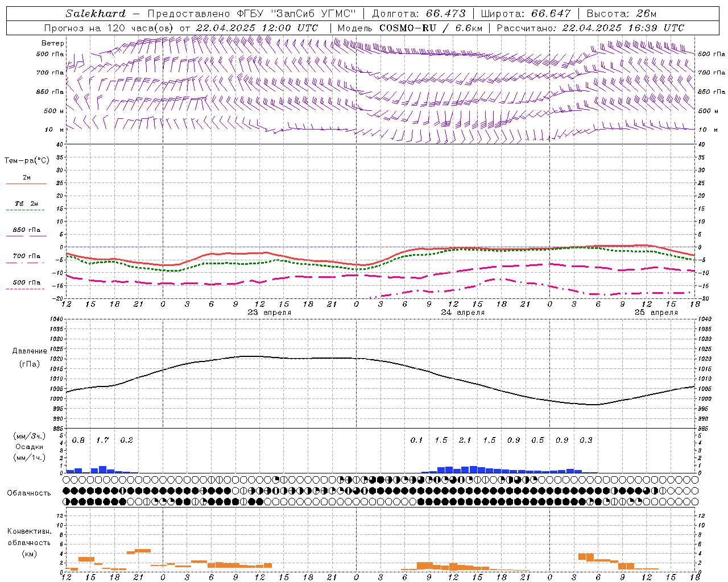Click the 3-hour precipitation value "0.2"

[126, 440]
